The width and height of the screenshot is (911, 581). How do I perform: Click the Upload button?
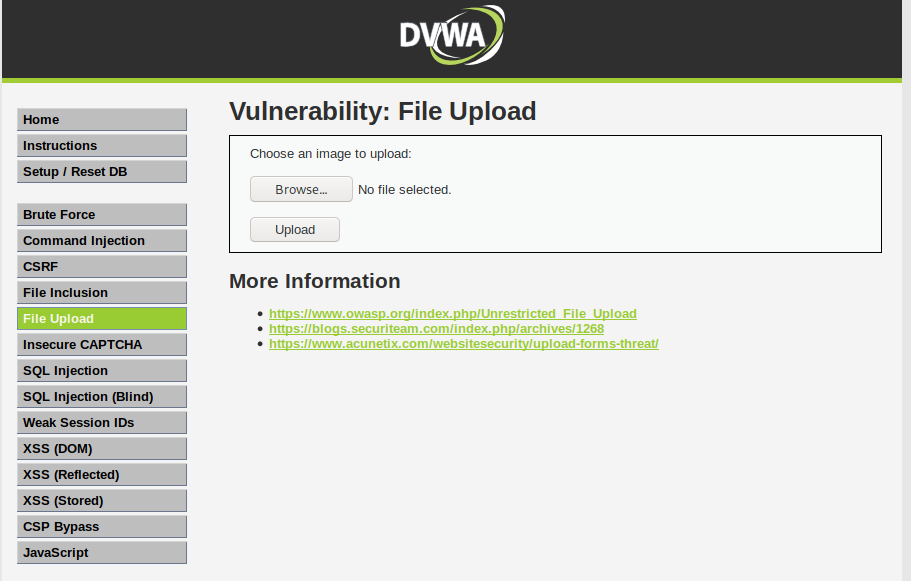click(x=295, y=229)
